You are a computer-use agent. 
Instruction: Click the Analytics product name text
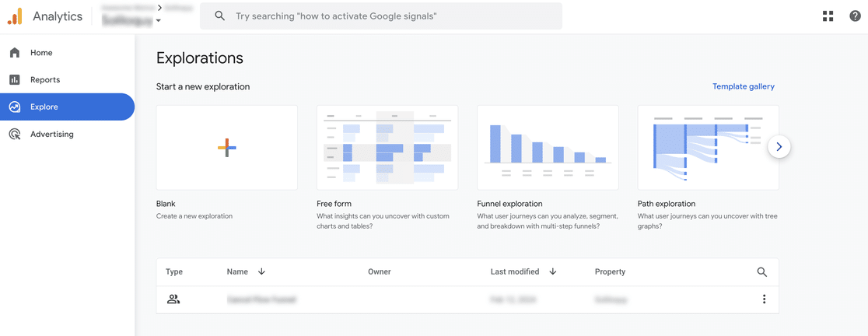pos(58,16)
